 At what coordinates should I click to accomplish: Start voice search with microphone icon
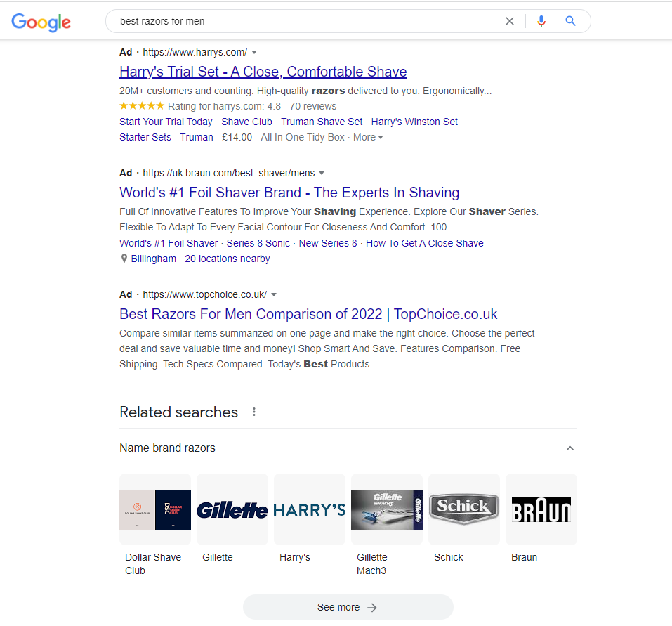[541, 21]
